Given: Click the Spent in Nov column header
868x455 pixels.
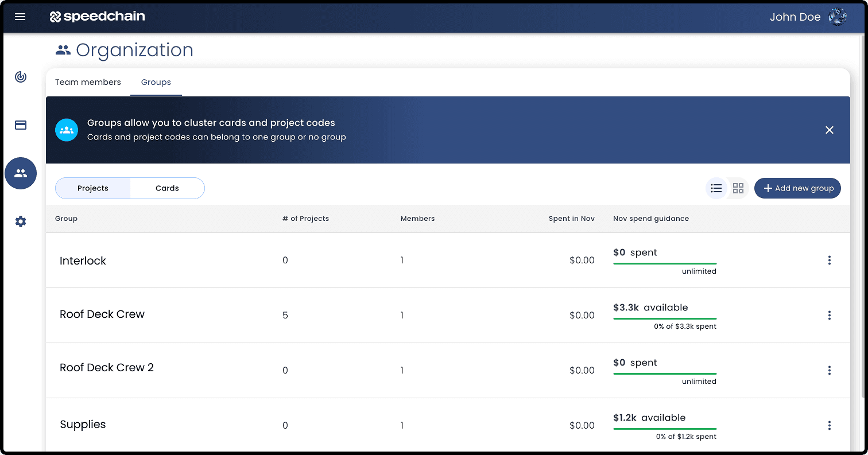Looking at the screenshot, I should (571, 219).
